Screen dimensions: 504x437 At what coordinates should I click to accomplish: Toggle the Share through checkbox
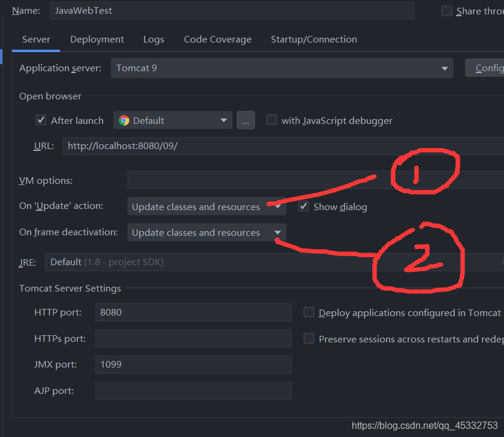(446, 11)
